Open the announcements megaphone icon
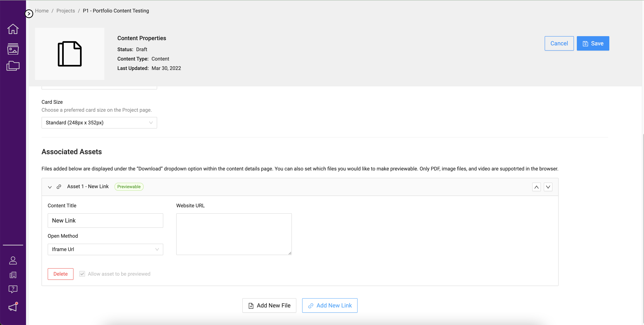Image resolution: width=644 pixels, height=325 pixels. pyautogui.click(x=13, y=307)
